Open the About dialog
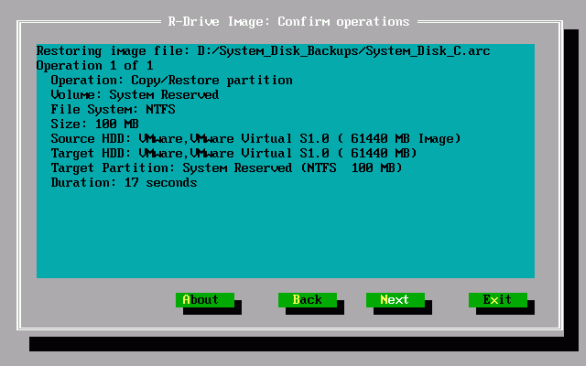The width and height of the screenshot is (586, 366). coord(205,300)
